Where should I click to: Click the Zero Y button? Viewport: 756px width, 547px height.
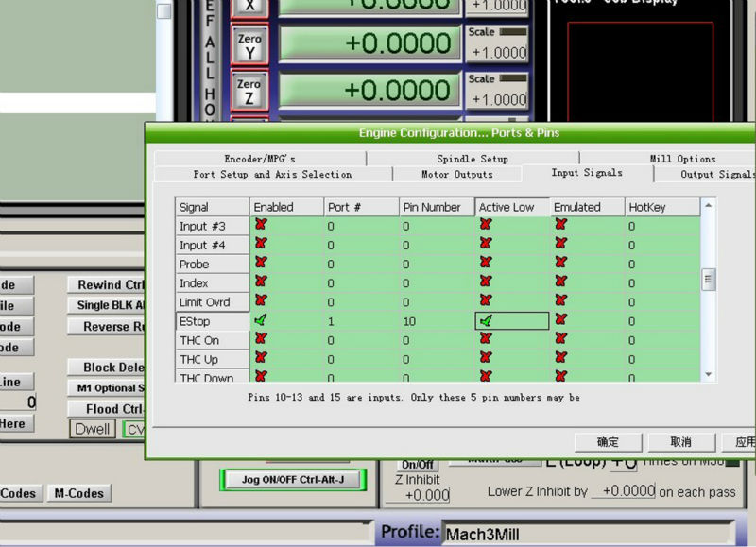point(249,45)
